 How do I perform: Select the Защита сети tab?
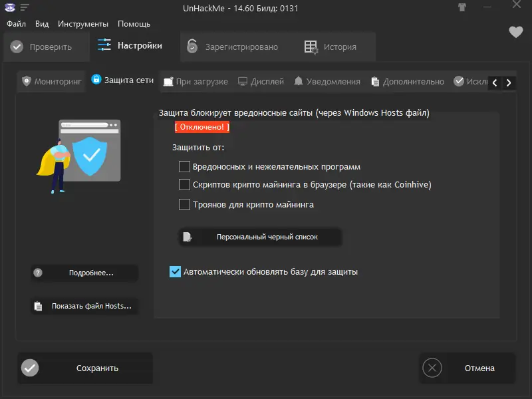point(122,80)
